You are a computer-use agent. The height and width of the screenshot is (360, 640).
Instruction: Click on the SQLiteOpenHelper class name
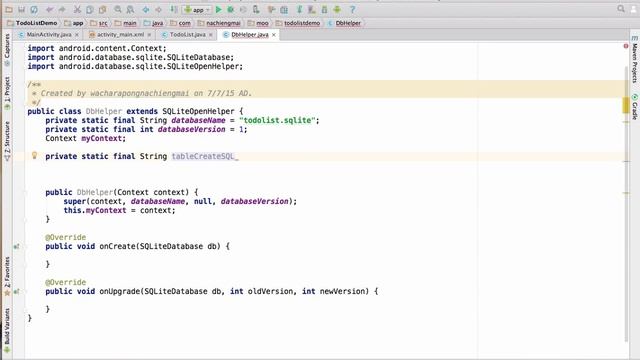(x=198, y=111)
